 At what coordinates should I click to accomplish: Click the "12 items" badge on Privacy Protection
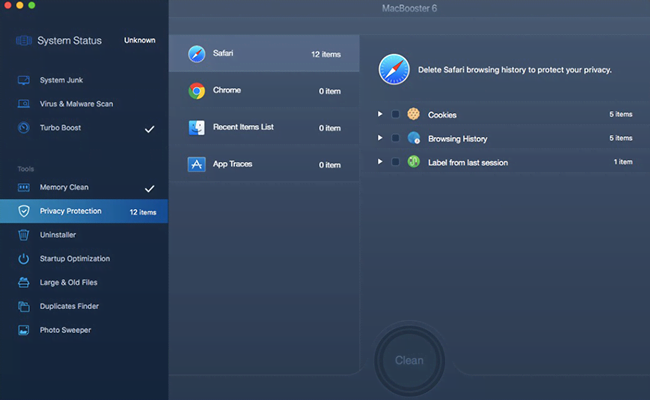(143, 212)
